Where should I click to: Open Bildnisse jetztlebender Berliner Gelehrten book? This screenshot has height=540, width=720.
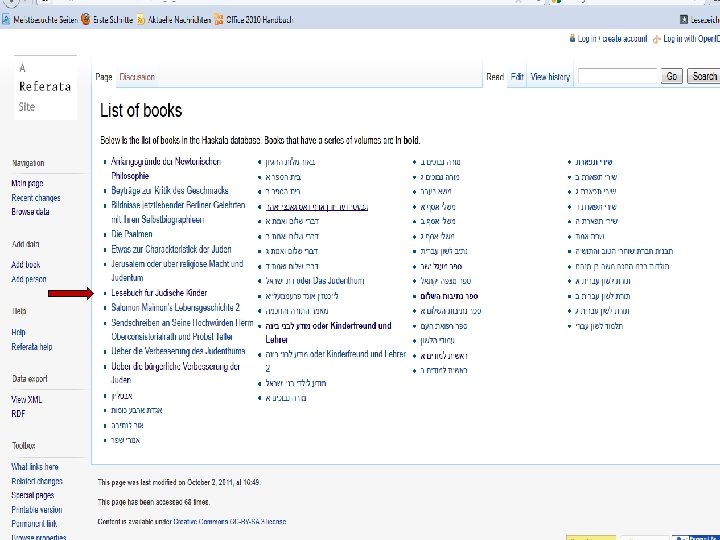click(178, 213)
